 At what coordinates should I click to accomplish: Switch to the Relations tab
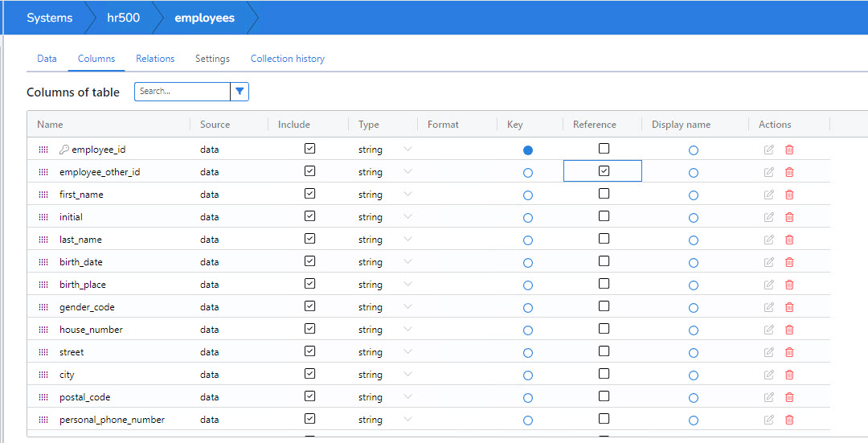tap(155, 59)
